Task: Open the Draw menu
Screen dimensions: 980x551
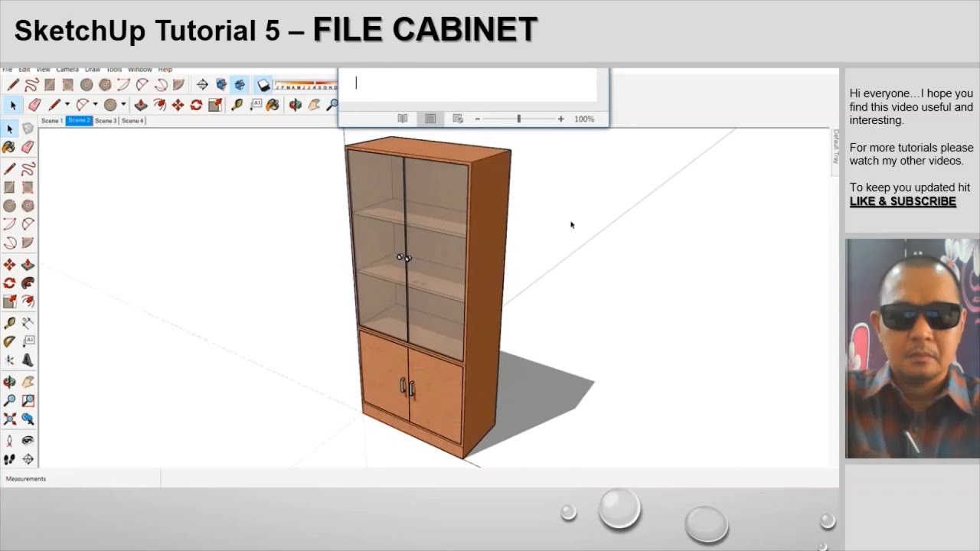Action: [93, 70]
